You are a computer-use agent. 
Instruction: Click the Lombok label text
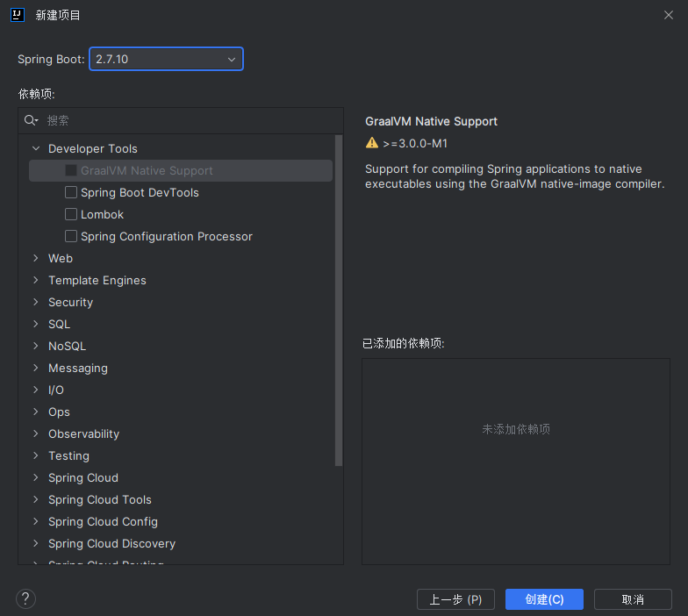pyautogui.click(x=102, y=214)
